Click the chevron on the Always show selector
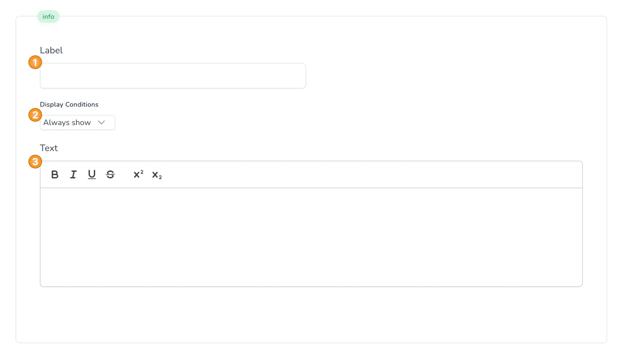 click(101, 122)
